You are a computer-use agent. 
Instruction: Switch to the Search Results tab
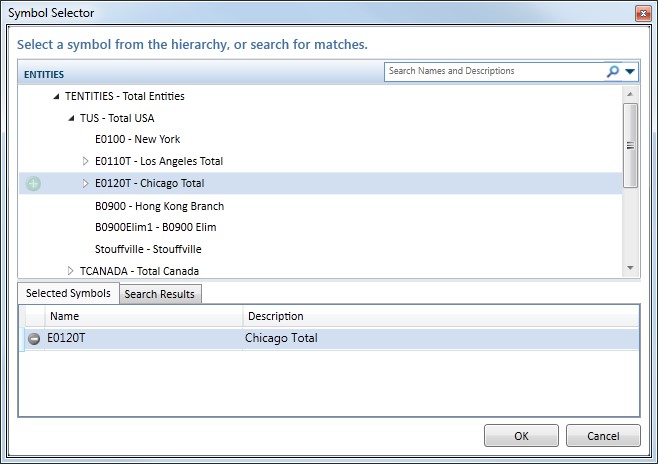click(160, 294)
